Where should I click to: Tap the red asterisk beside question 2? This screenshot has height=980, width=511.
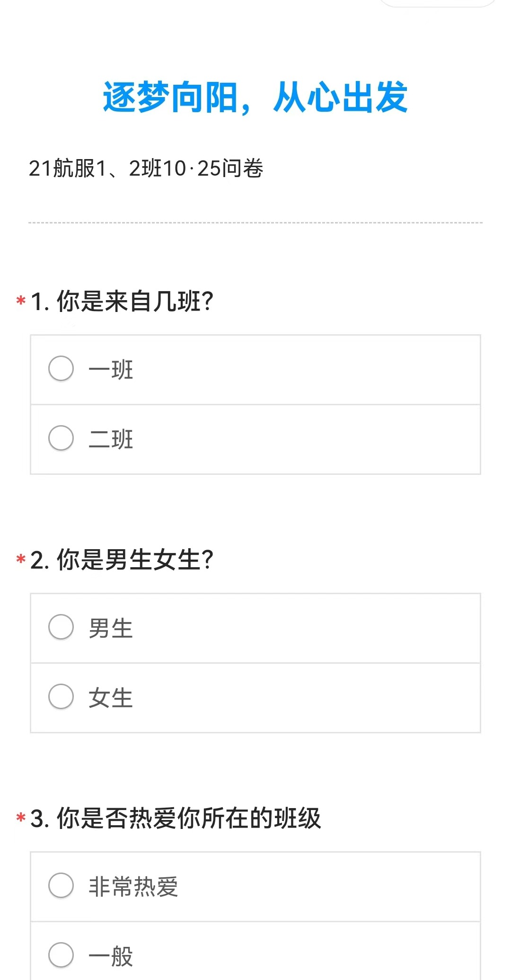tap(21, 559)
